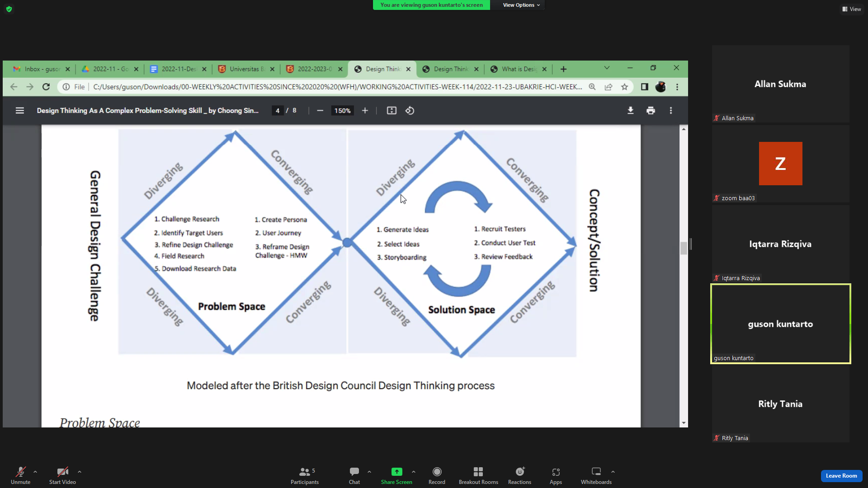Click the scrollbar down arrow

pyautogui.click(x=684, y=423)
